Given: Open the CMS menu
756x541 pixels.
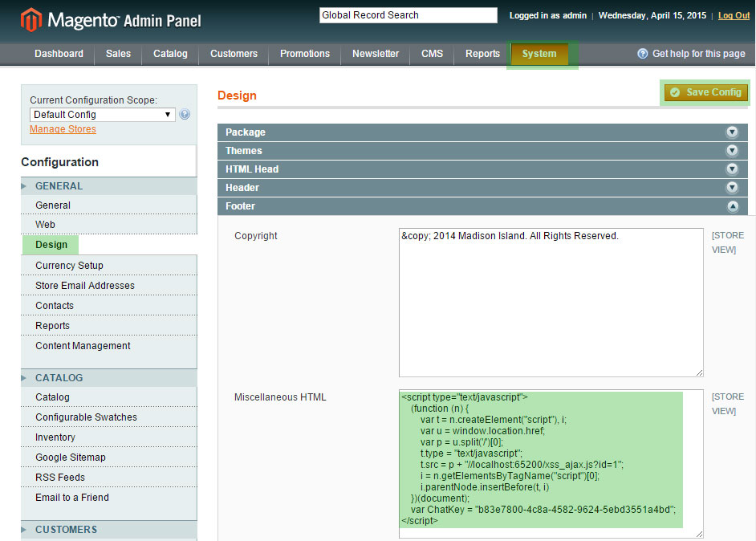Looking at the screenshot, I should pyautogui.click(x=432, y=54).
